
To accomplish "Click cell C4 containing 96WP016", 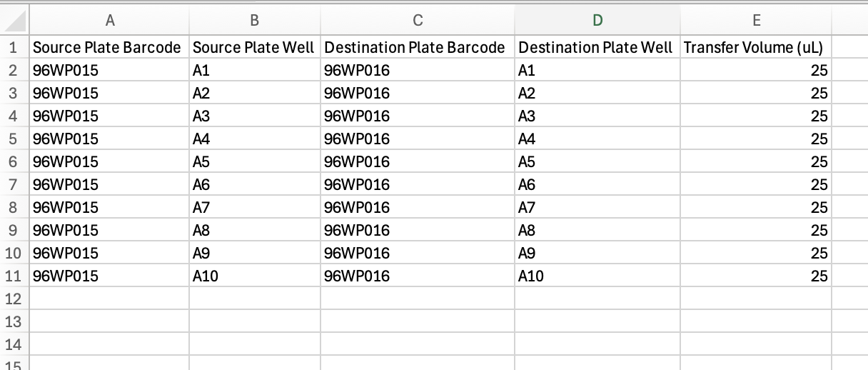I will click(418, 116).
